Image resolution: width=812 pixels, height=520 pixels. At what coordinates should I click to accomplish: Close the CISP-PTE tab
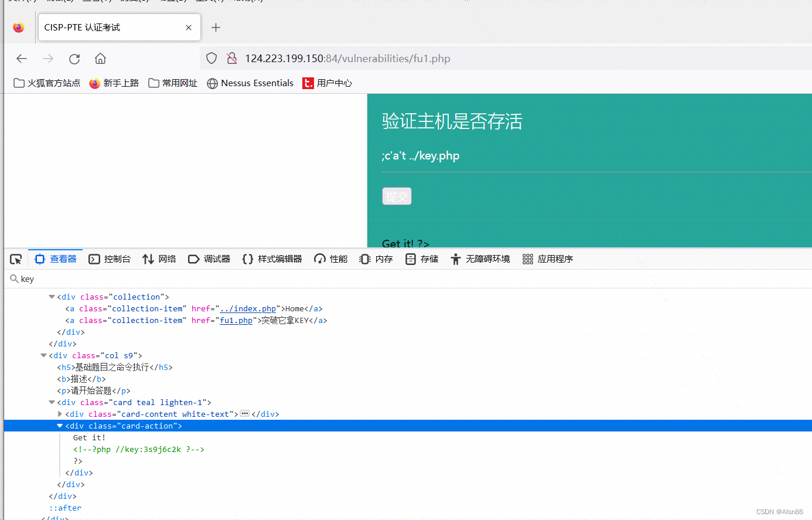(x=189, y=28)
